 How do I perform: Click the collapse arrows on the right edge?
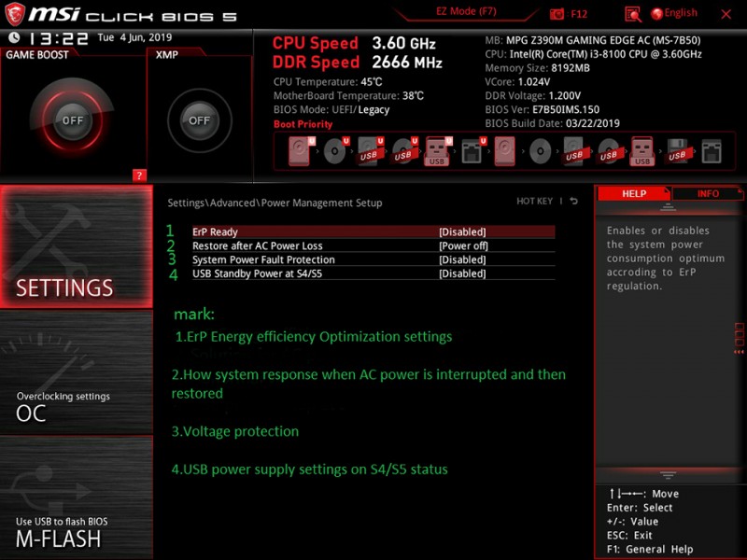coord(740,352)
